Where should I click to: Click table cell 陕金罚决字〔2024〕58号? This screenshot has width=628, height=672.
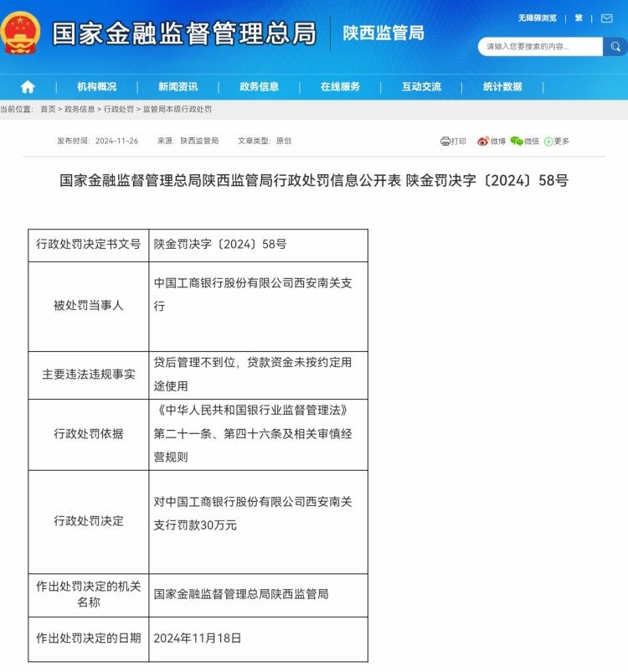(x=258, y=246)
